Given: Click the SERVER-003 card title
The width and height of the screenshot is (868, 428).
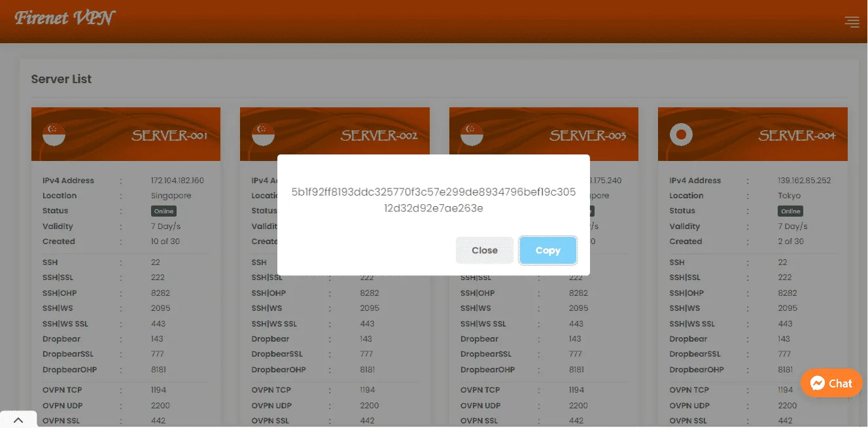Looking at the screenshot, I should pos(587,135).
